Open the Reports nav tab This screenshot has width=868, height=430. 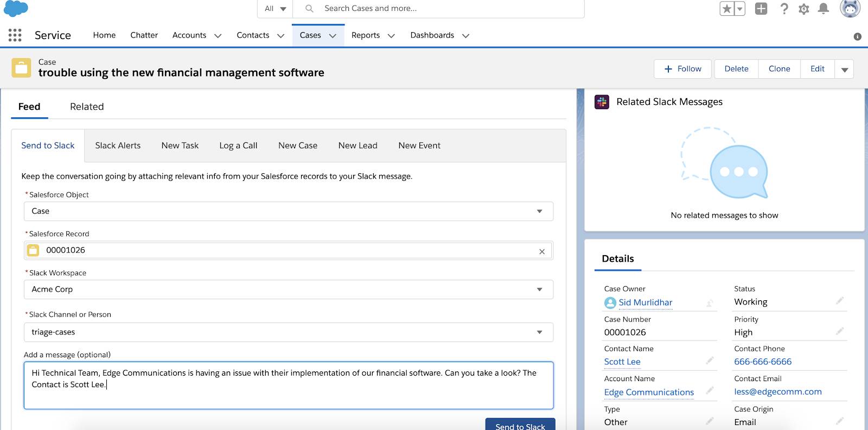366,35
